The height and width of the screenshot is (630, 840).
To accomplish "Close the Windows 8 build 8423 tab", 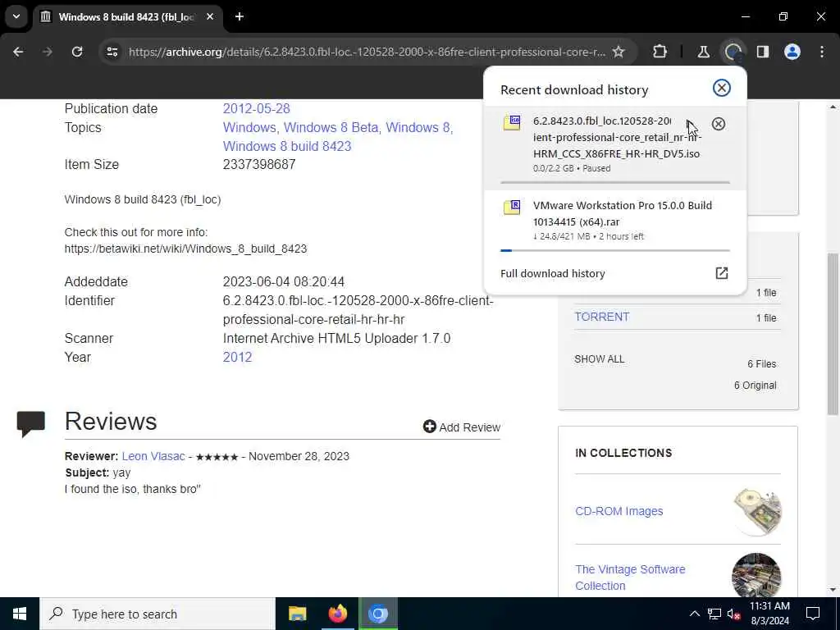I will click(210, 16).
